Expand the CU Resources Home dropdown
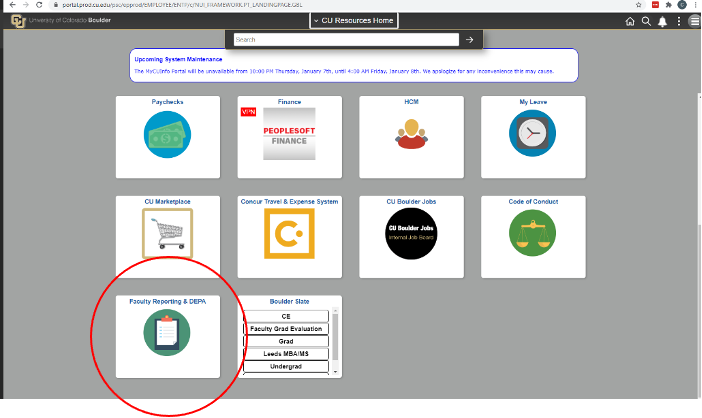The width and height of the screenshot is (702, 418). click(353, 20)
